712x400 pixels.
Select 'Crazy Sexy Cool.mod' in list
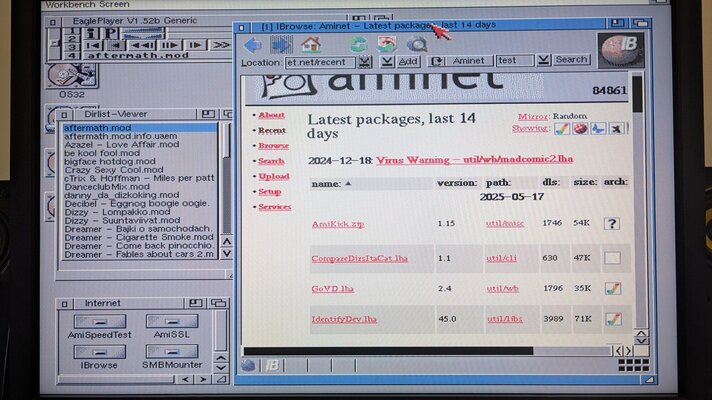120,170
